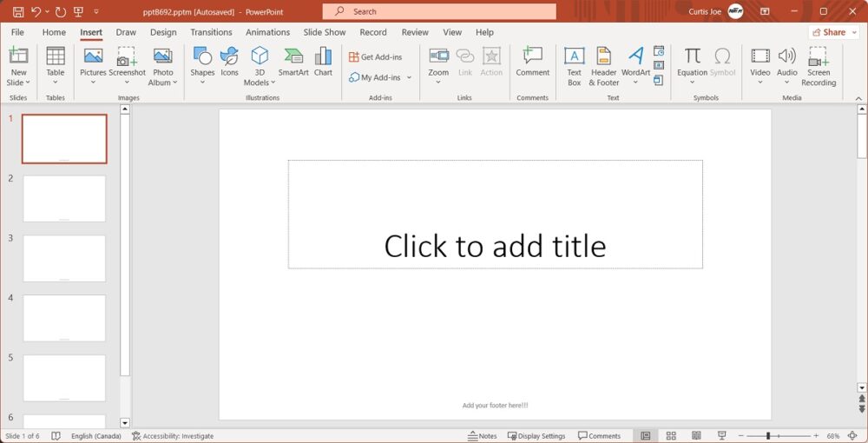Toggle the Comments pane in status bar
Image resolution: width=868 pixels, height=443 pixels.
600,436
